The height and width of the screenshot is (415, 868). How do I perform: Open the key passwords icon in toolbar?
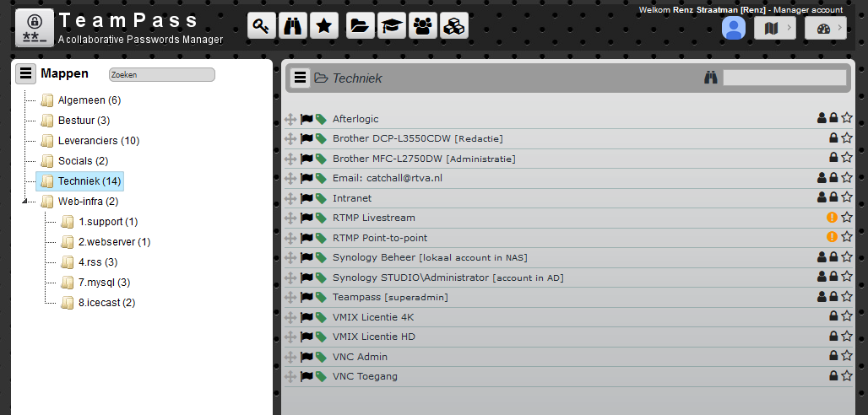click(261, 26)
